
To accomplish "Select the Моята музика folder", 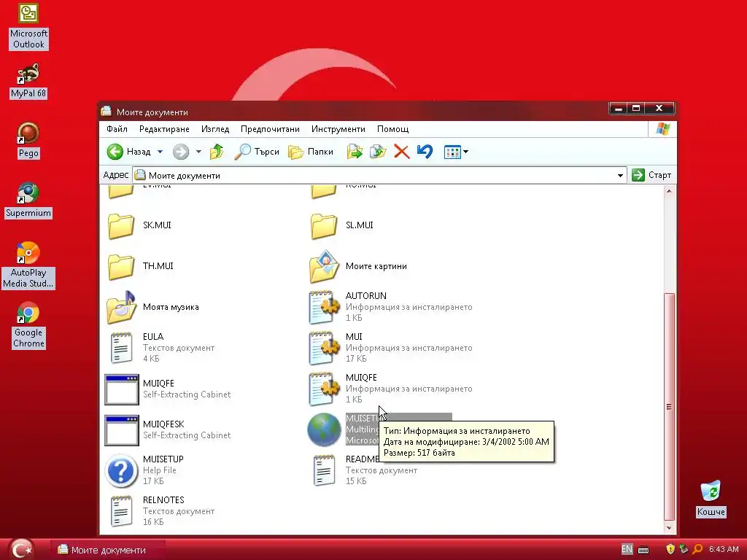I will point(152,307).
